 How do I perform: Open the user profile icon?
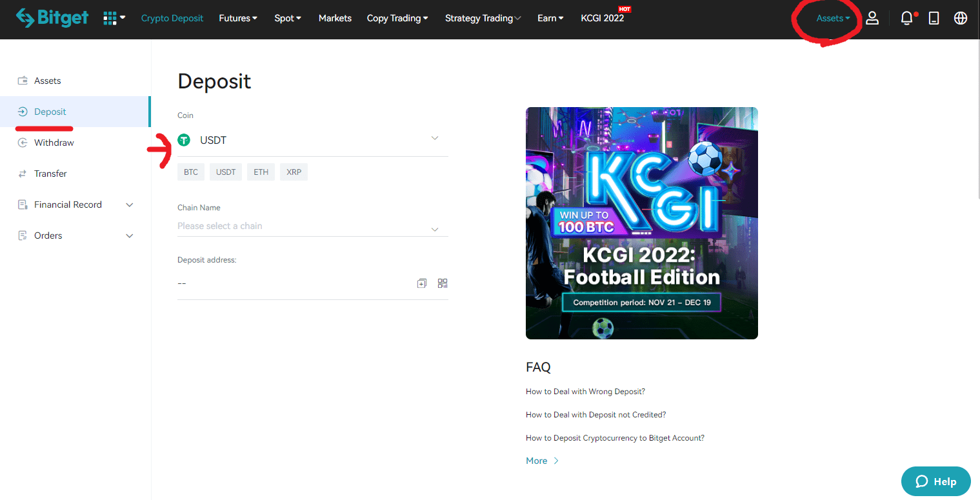[872, 18]
